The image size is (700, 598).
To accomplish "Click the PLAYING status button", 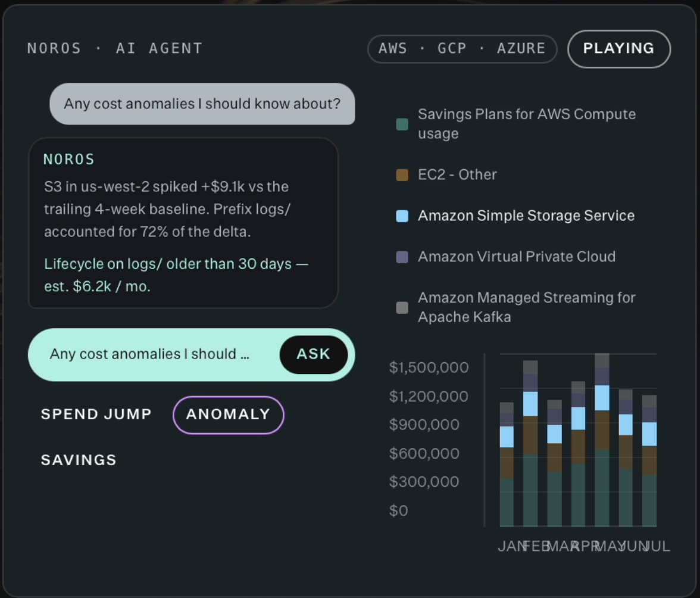I will pos(619,49).
